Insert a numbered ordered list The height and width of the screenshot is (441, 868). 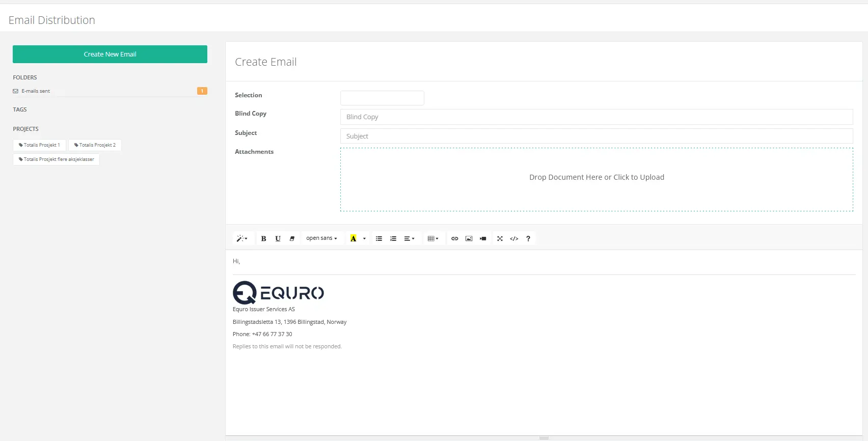click(x=393, y=238)
